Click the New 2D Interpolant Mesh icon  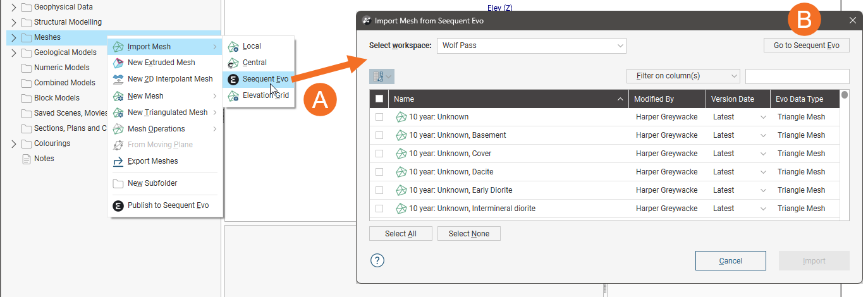pos(118,79)
